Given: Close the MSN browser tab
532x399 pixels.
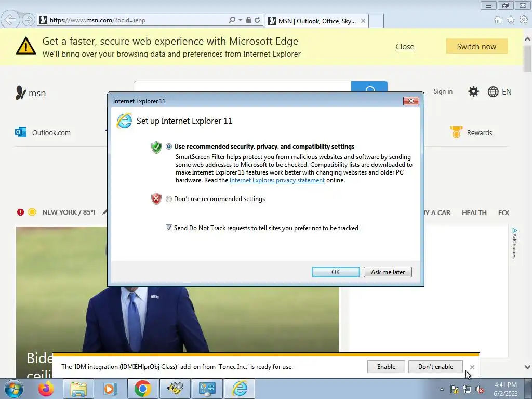Looking at the screenshot, I should pos(363,21).
